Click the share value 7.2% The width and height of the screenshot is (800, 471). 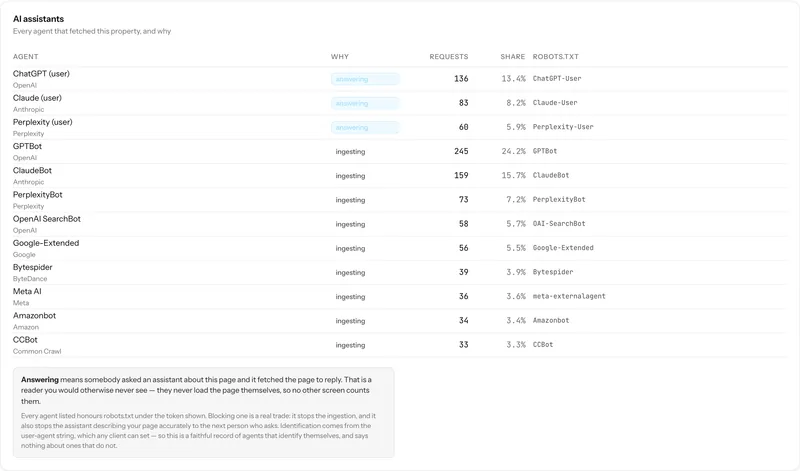point(516,200)
